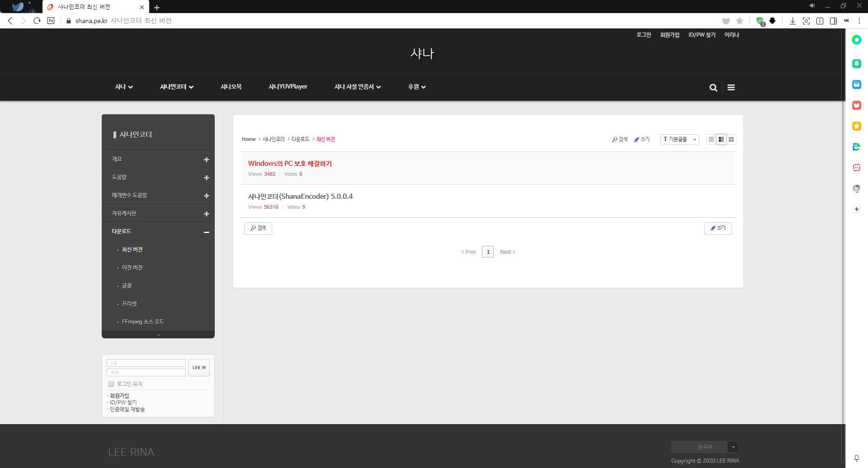868x468 pixels.
Task: Open the Windows의 PC 보호 해결하기 post
Action: coord(290,164)
